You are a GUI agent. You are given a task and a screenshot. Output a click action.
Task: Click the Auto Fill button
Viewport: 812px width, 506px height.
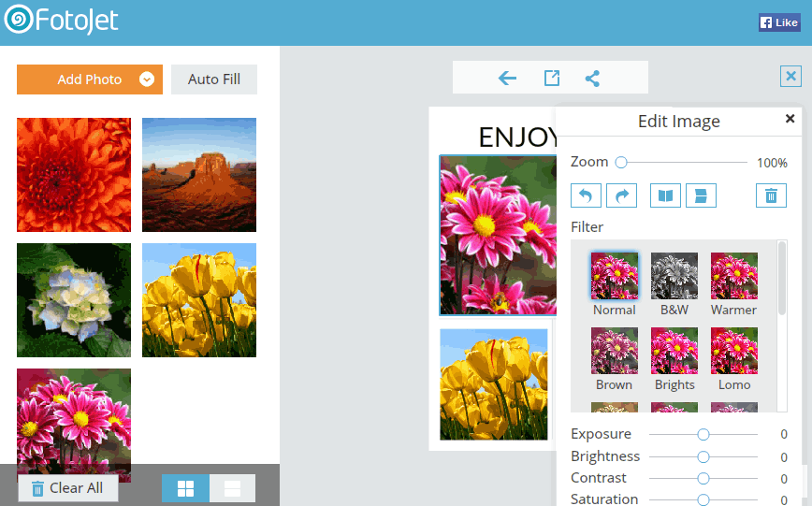(214, 80)
